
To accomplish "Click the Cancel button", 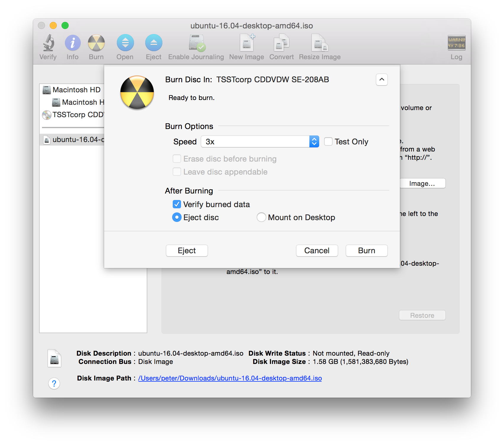I will click(x=317, y=251).
